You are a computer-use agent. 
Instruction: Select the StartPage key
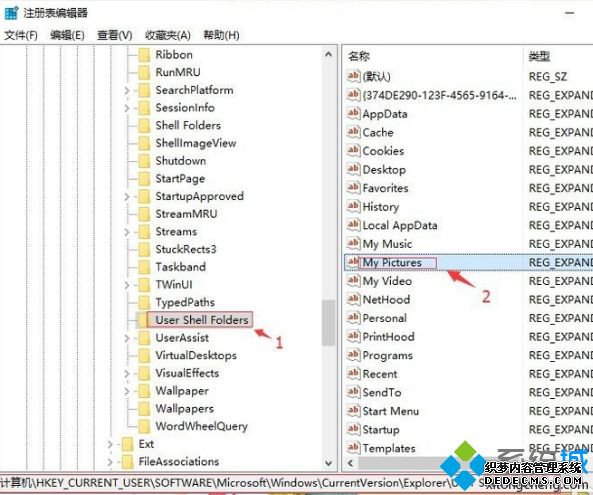[180, 179]
